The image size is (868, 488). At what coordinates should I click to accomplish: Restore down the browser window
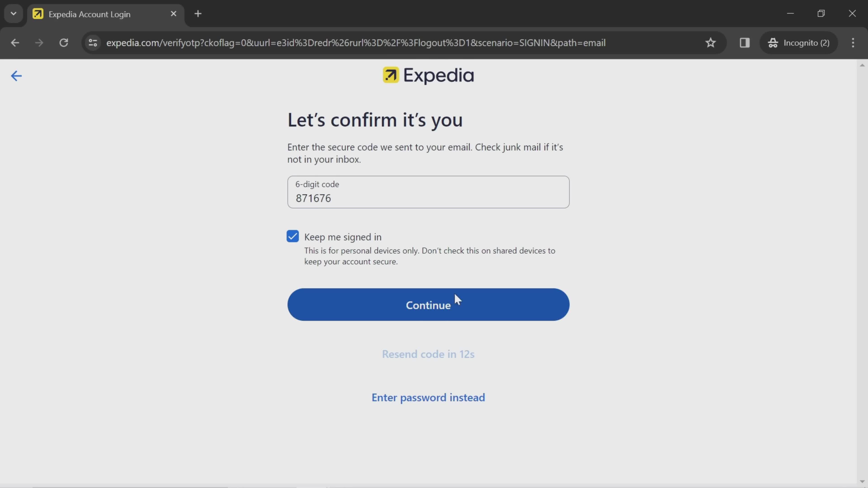821,14
